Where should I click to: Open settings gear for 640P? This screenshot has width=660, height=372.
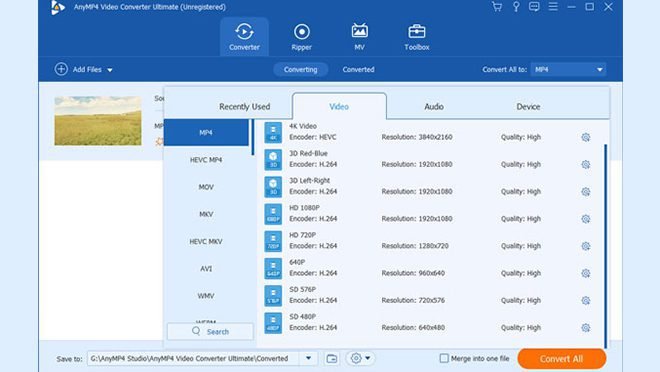click(x=585, y=274)
